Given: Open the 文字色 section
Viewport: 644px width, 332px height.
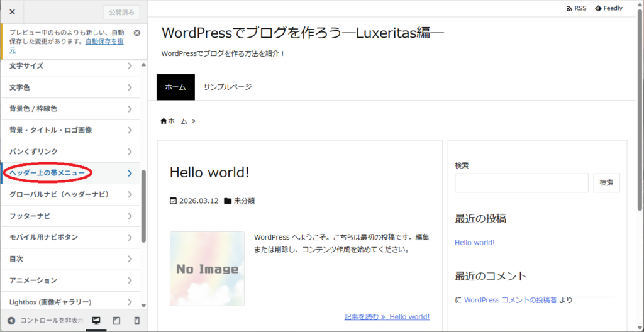Looking at the screenshot, I should point(70,87).
